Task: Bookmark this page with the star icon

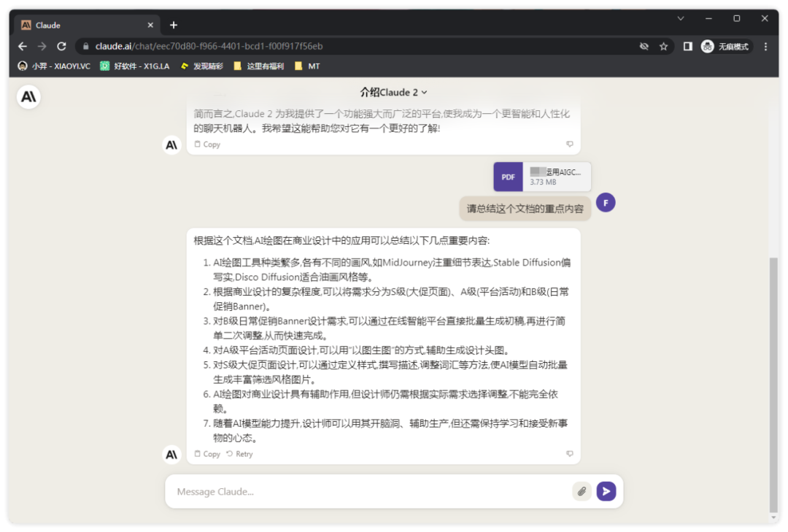Action: click(663, 46)
